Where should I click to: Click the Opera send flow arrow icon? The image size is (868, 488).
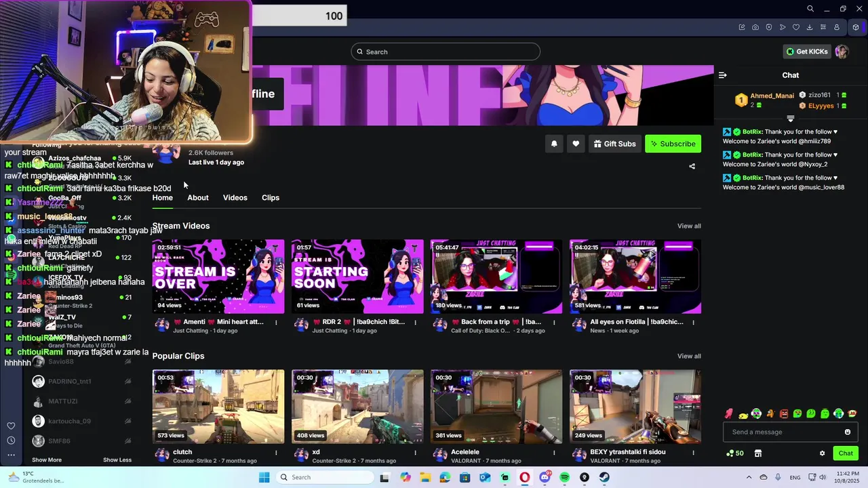[783, 27]
